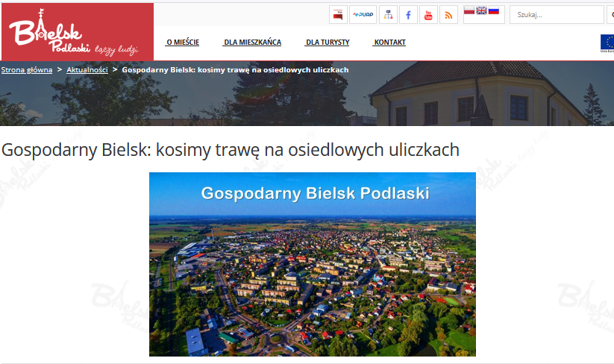
Task: Go to Strona główna breadcrumb
Action: pos(27,69)
